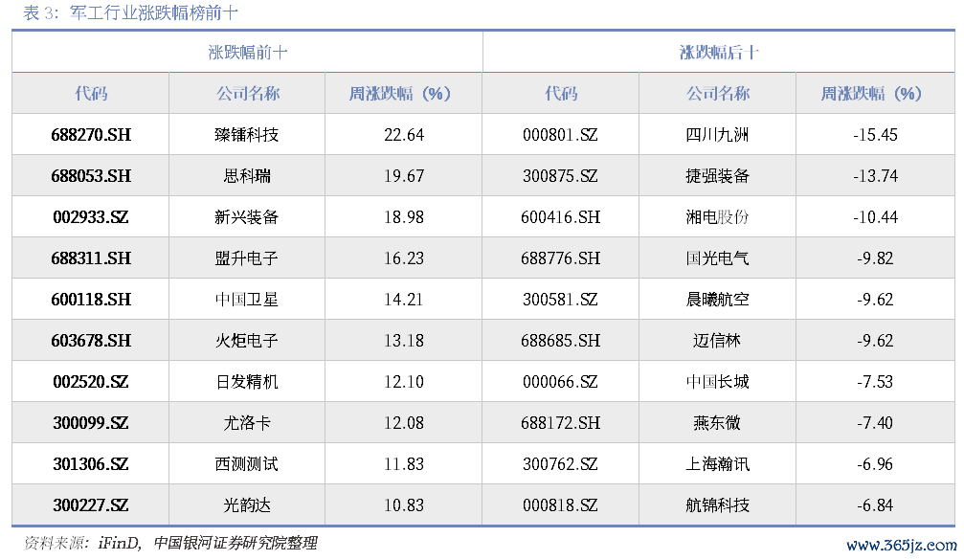Click company name 国光电气

click(x=717, y=258)
